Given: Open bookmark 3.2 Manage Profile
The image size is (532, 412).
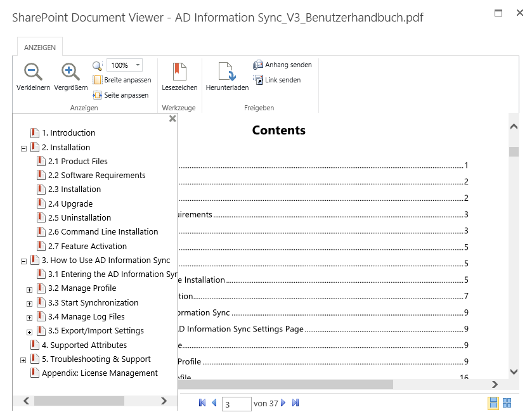Looking at the screenshot, I should (82, 288).
